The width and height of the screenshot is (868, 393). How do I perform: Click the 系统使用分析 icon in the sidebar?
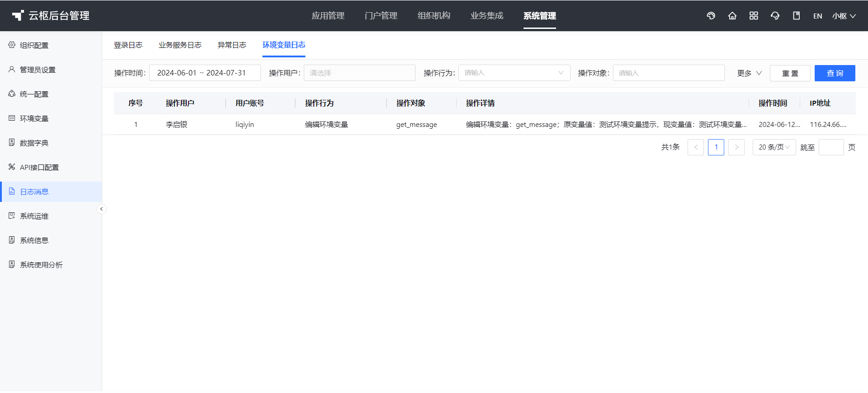pyautogui.click(x=12, y=264)
